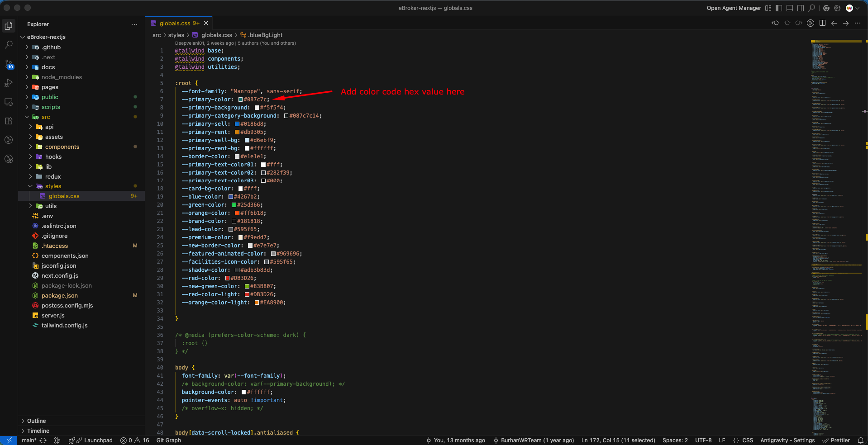Open the Remote Explorer view
This screenshot has width=868, height=445.
[9, 102]
